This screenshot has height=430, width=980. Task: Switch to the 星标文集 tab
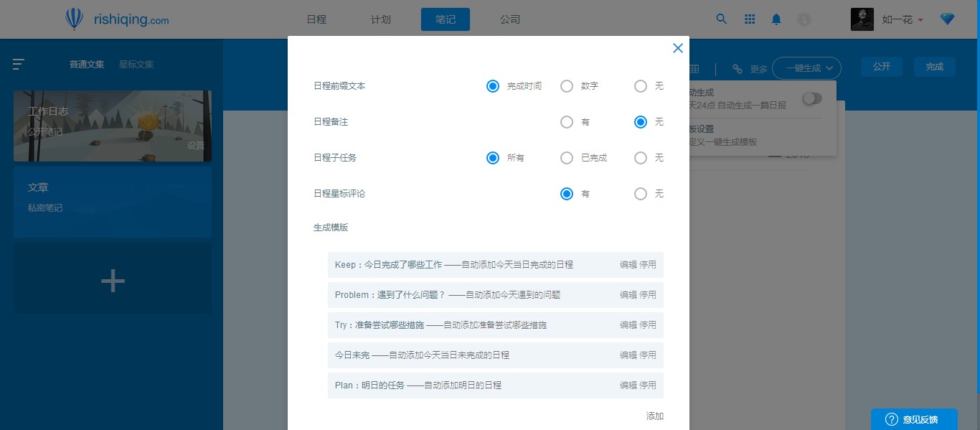click(136, 64)
